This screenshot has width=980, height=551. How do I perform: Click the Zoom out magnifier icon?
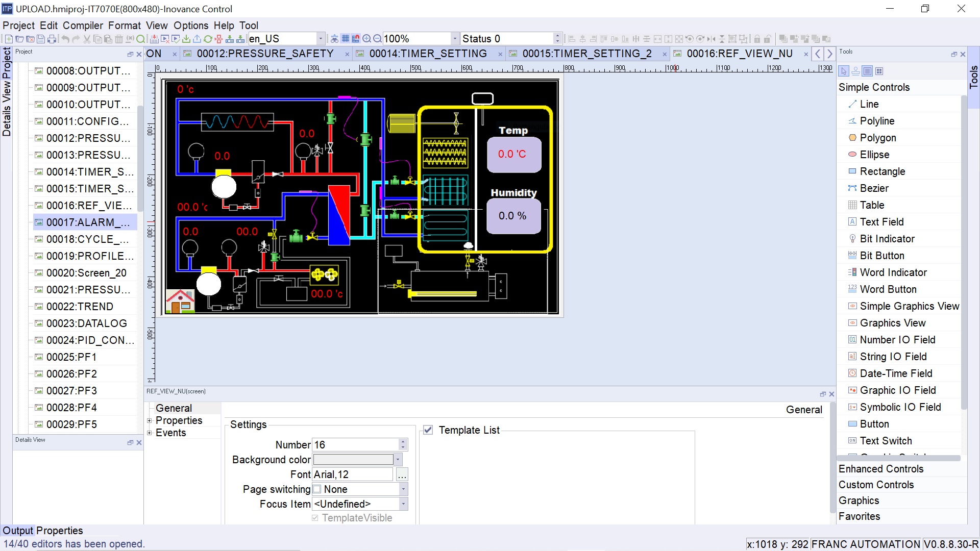(x=377, y=39)
